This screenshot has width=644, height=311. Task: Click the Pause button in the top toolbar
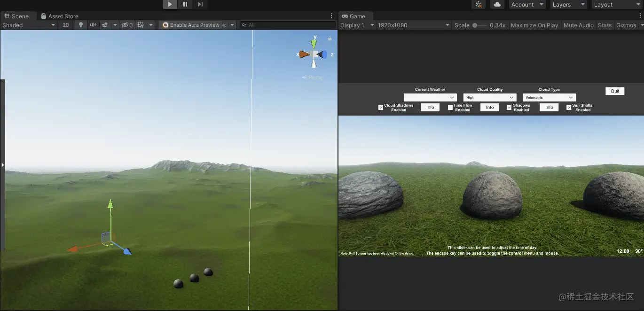tap(185, 4)
